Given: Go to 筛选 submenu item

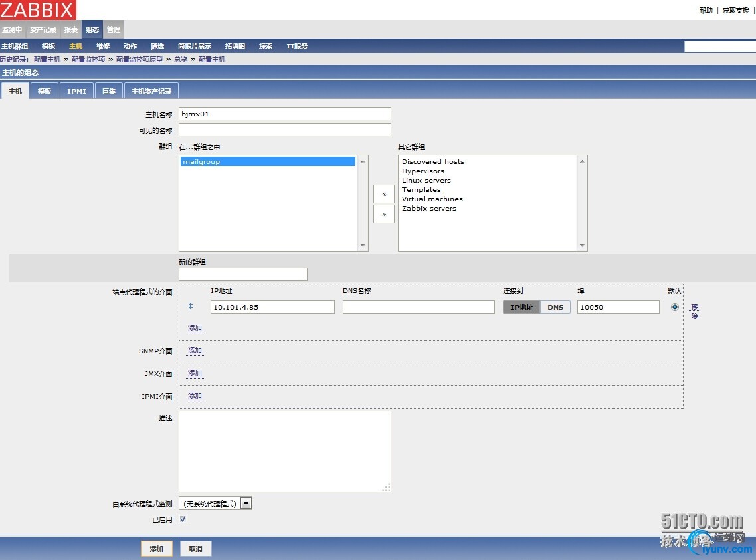Looking at the screenshot, I should click(x=157, y=47).
